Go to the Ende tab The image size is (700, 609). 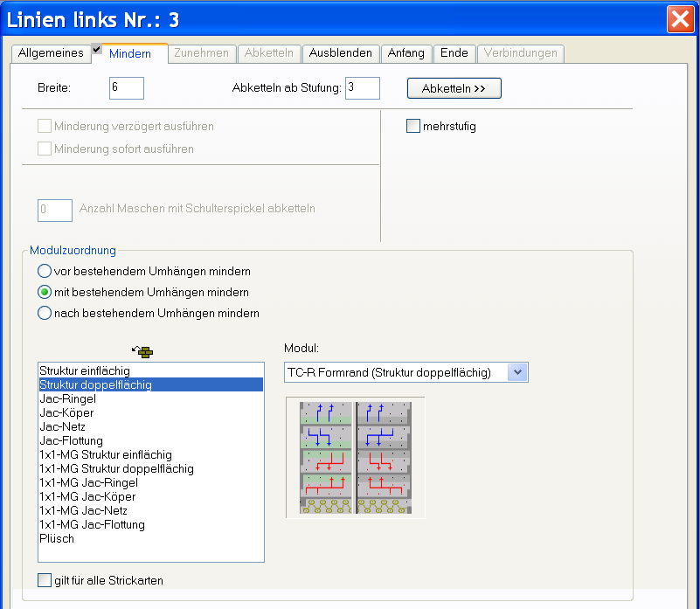(454, 53)
